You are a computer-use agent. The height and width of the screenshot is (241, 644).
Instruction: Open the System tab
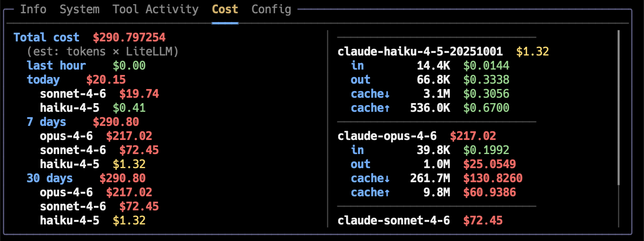click(79, 9)
